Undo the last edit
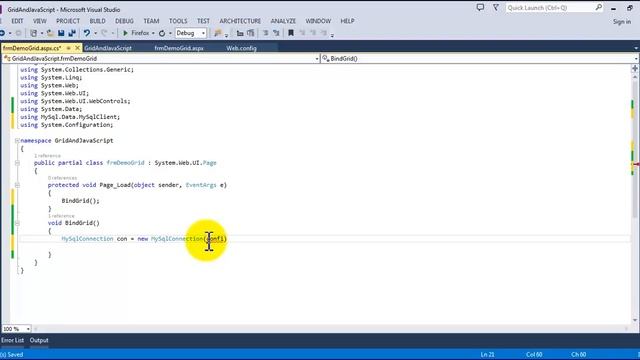Screen dimensions: 640x360 (87, 33)
